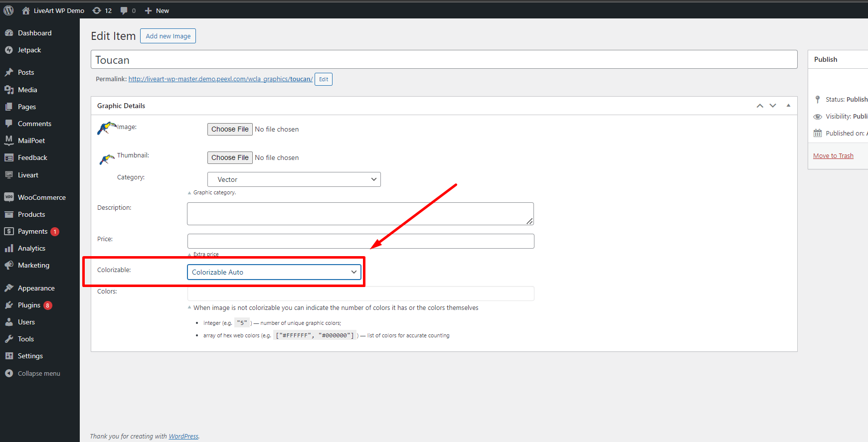This screenshot has width=868, height=442.
Task: Open the Category dropdown showing Vector
Action: click(x=294, y=179)
